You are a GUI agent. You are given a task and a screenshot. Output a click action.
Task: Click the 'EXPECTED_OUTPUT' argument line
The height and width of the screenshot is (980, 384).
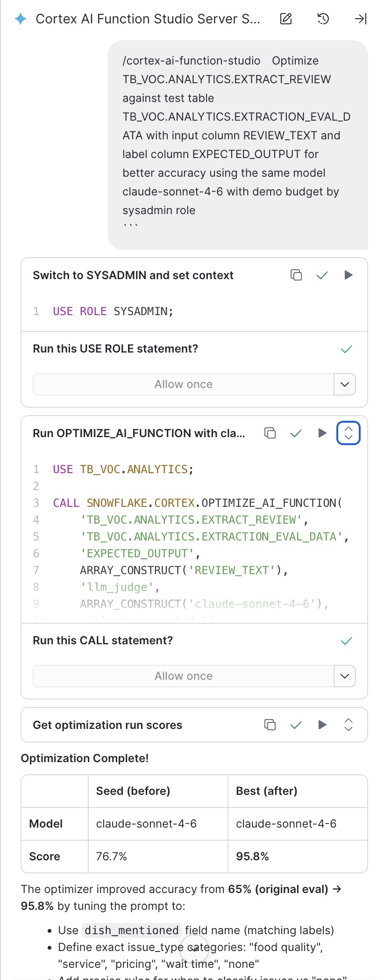tap(140, 554)
